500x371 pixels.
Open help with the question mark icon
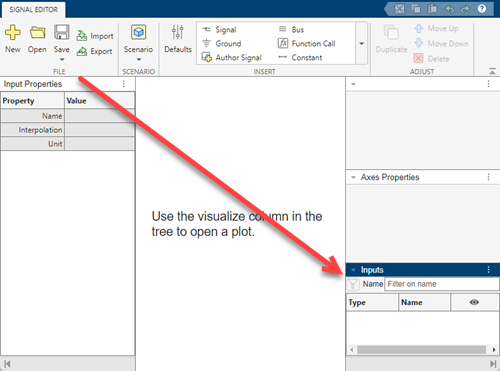482,9
